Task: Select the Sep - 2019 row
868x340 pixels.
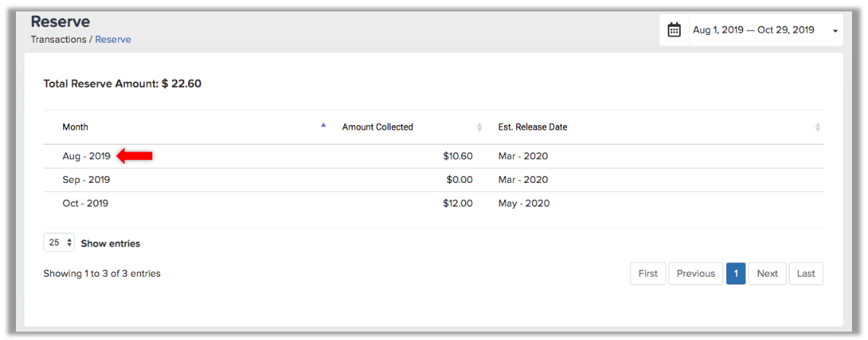Action: pyautogui.click(x=433, y=180)
